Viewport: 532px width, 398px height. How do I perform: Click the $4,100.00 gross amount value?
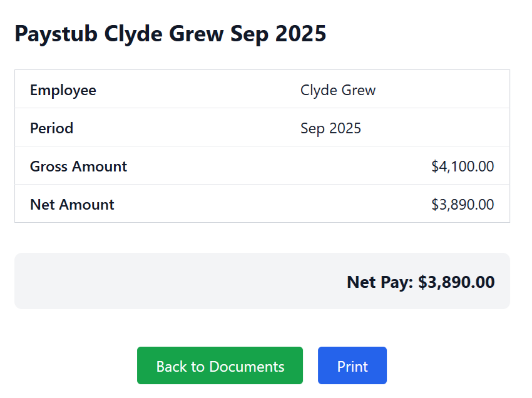pos(463,166)
